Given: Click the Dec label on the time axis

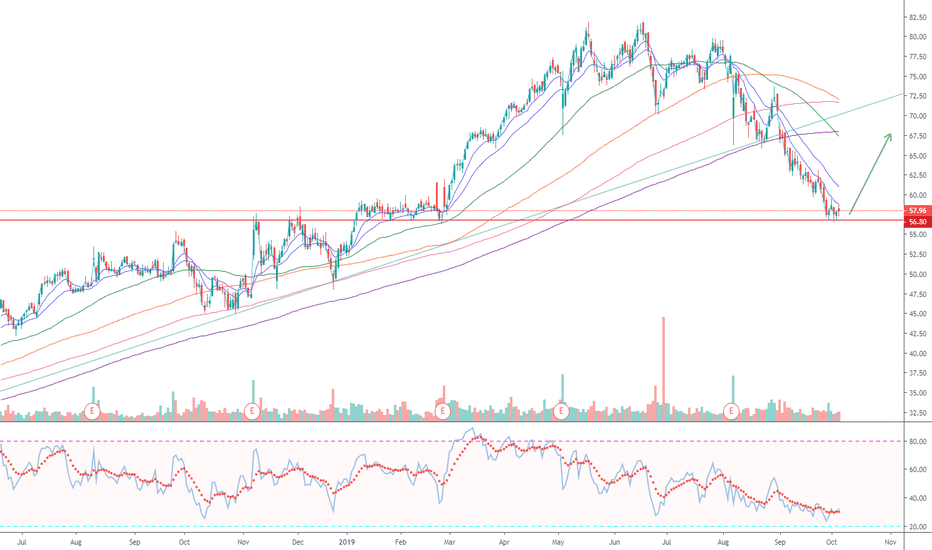Looking at the screenshot, I should [x=298, y=542].
